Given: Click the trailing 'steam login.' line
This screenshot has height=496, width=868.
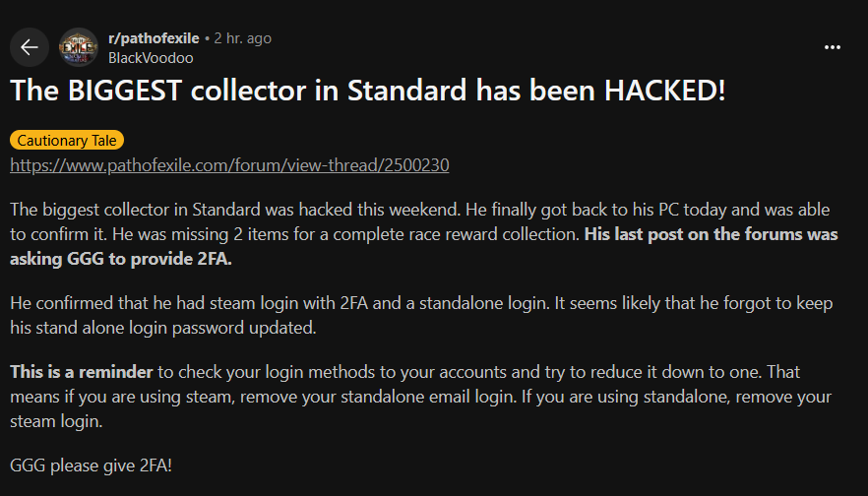Looking at the screenshot, I should [56, 421].
